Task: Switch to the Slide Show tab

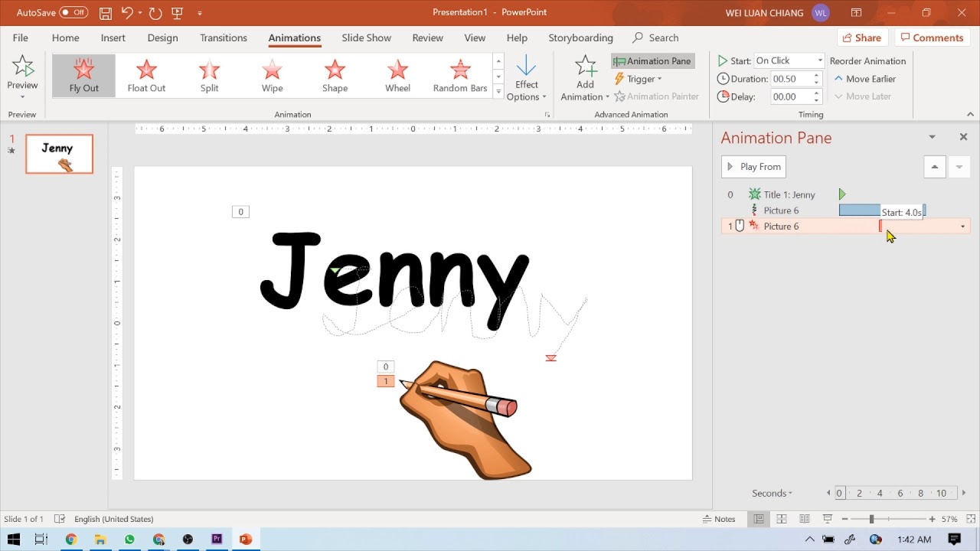Action: pos(366,37)
